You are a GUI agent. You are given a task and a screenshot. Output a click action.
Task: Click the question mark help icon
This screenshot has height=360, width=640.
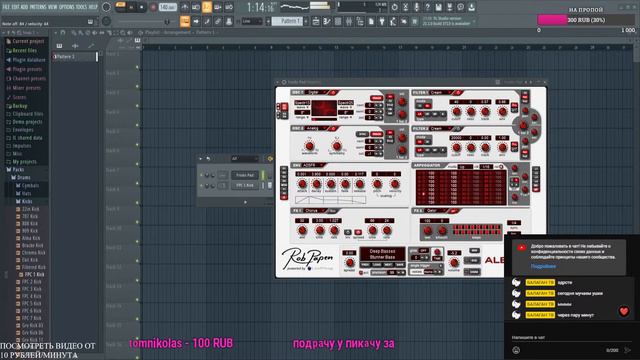click(427, 7)
